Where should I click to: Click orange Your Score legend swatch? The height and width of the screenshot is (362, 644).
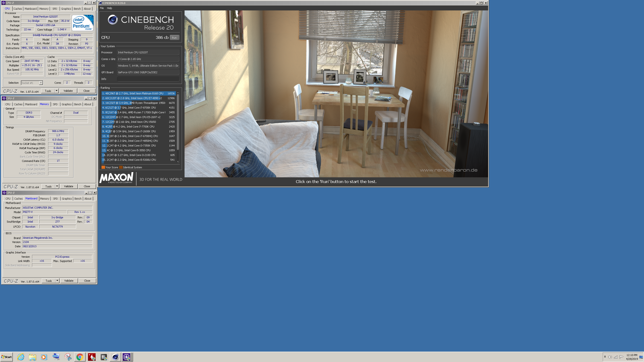tap(103, 167)
